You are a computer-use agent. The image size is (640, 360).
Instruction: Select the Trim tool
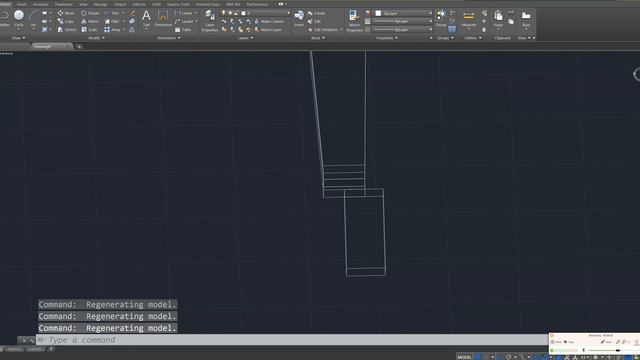point(112,13)
